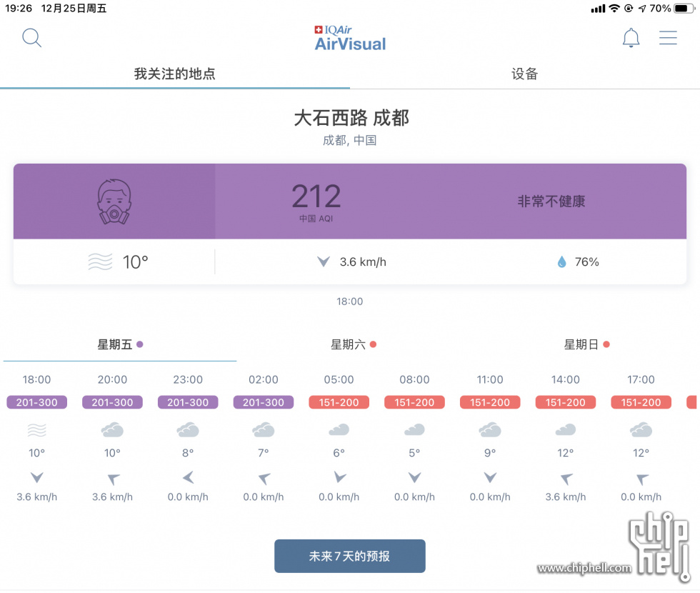Tap the cloud icon under 20:00
The image size is (700, 593).
(112, 429)
